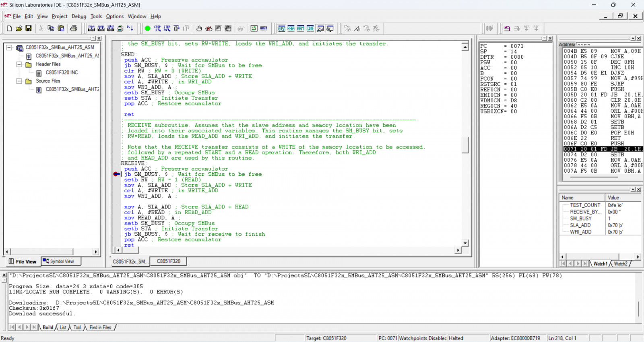Open the View menu

click(x=42, y=16)
